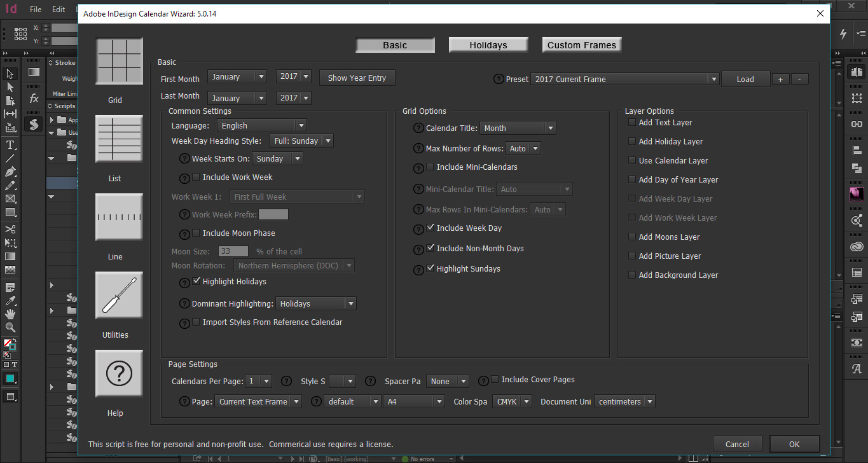868x463 pixels.
Task: Open the Preset 2017 Current Frame dropdown
Action: click(625, 79)
